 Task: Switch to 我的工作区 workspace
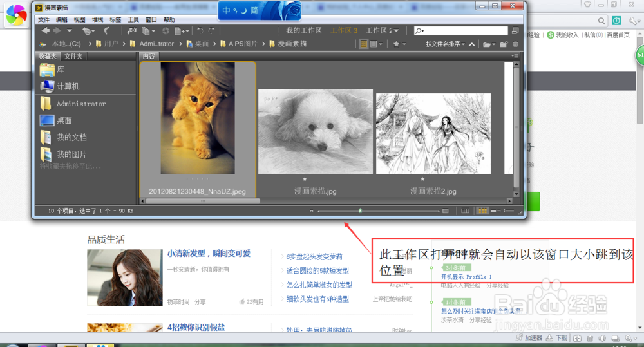[x=303, y=30]
